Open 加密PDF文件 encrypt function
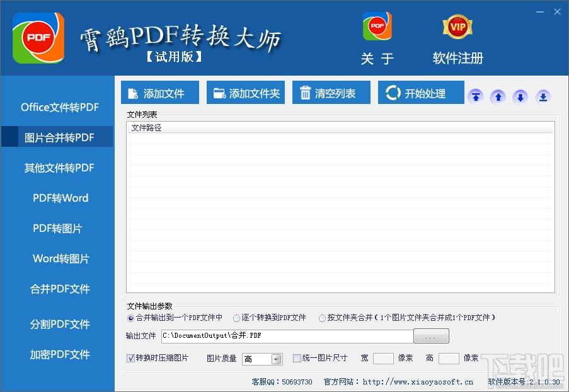Screen dimensions: 569x392 pos(60,354)
